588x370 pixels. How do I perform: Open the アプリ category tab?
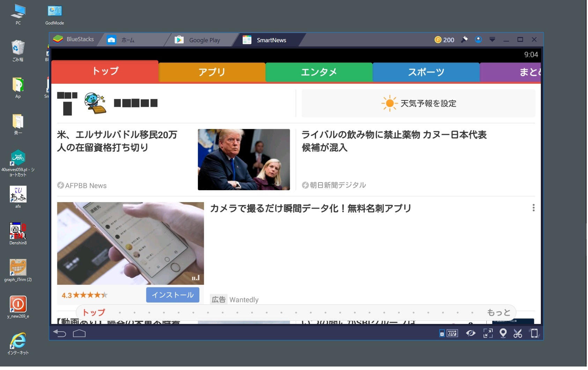coord(212,72)
